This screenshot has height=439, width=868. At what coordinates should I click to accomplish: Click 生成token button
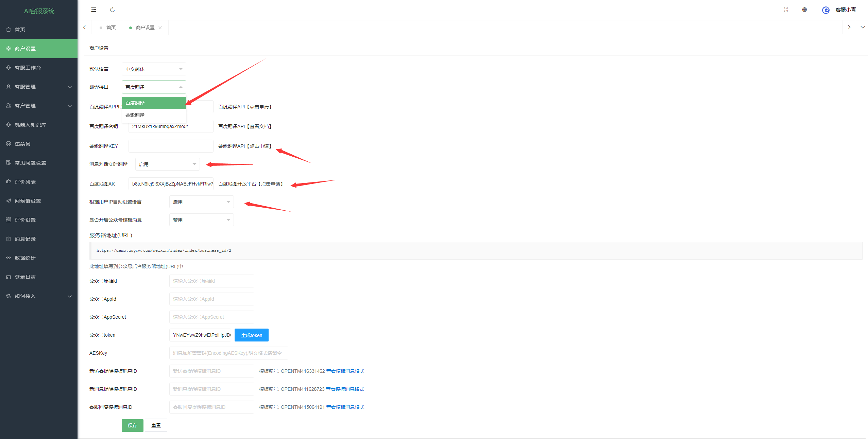(x=252, y=335)
